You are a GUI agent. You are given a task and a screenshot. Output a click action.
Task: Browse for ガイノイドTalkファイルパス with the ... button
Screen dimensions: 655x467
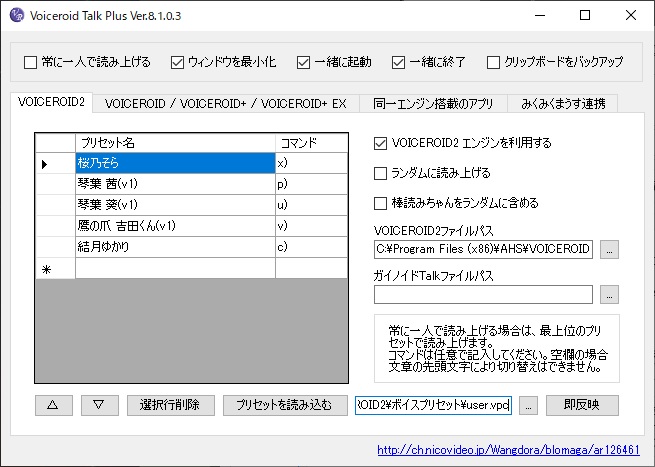tap(609, 294)
